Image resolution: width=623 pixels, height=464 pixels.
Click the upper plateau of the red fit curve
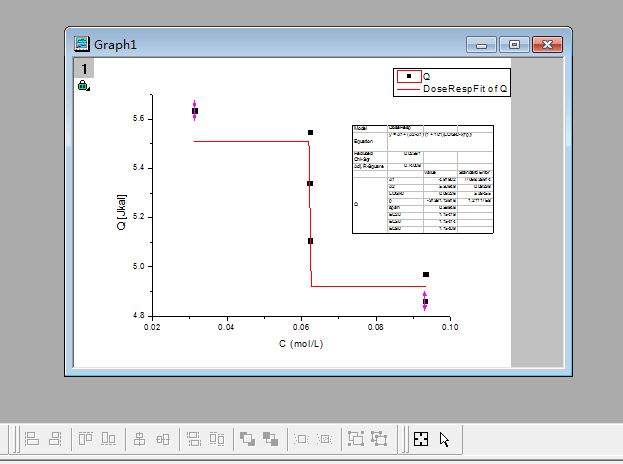(x=250, y=141)
